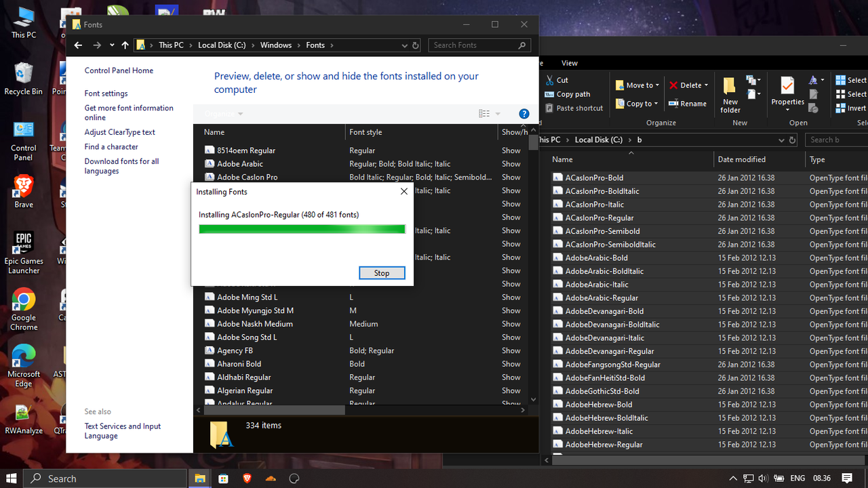
Task: Open the view options dropdown arrow in Fonts
Action: point(498,114)
